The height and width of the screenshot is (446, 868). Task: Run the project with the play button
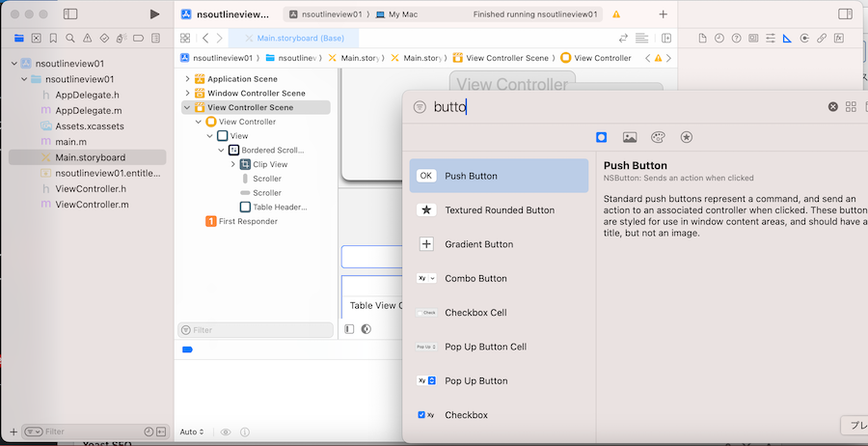pos(154,14)
